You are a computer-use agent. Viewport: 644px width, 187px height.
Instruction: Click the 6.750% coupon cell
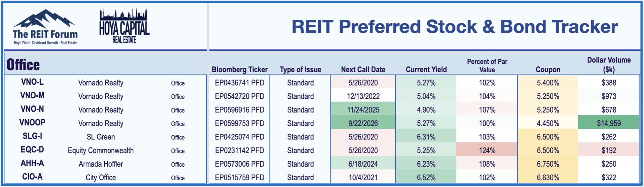(x=548, y=164)
